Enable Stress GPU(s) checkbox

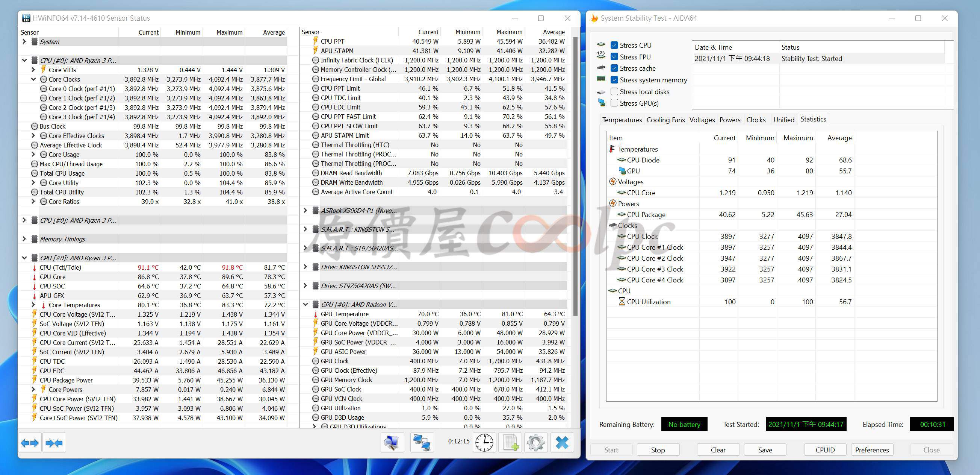tap(614, 103)
